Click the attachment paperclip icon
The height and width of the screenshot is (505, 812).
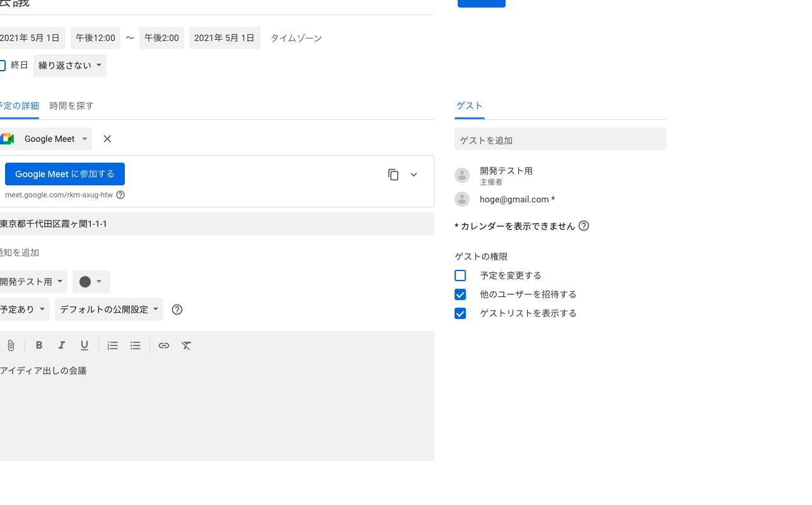coord(11,345)
